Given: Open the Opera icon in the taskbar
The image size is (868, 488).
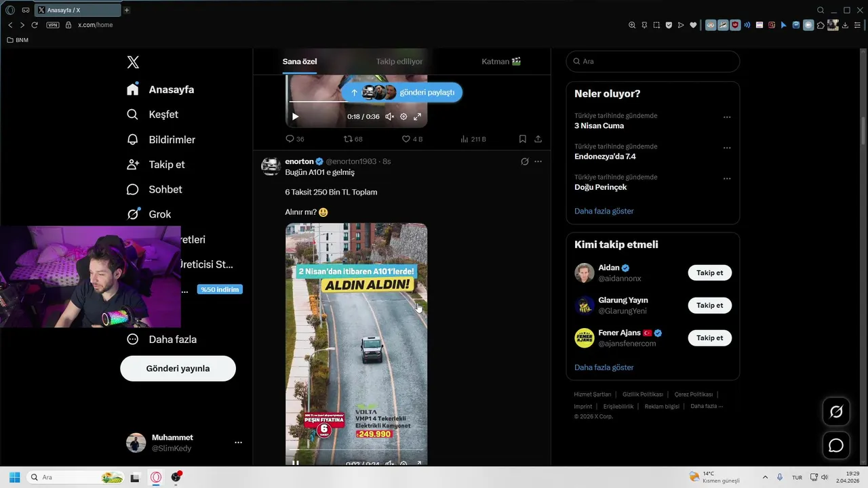Looking at the screenshot, I should (x=156, y=477).
